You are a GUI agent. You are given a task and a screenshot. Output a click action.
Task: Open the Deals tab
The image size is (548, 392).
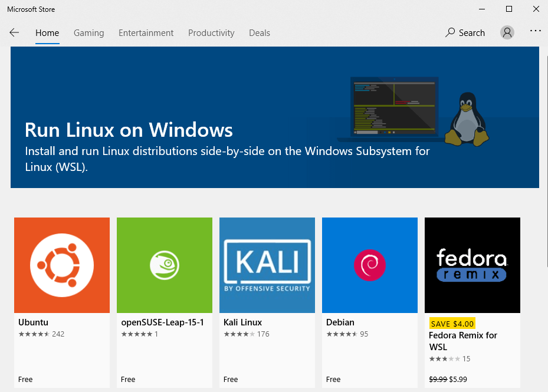point(260,33)
